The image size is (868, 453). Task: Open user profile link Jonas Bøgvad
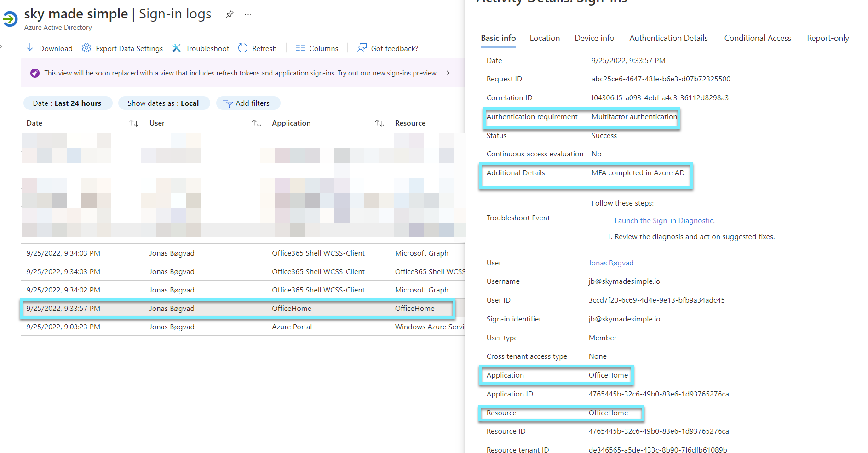[x=611, y=263]
